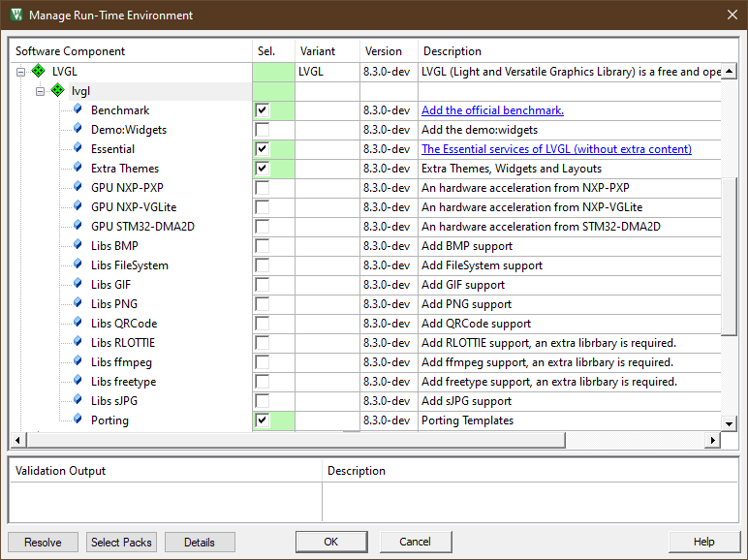Viewport: 748px width, 560px height.
Task: Enable the Demo:Widgets checkbox
Action: point(262,130)
